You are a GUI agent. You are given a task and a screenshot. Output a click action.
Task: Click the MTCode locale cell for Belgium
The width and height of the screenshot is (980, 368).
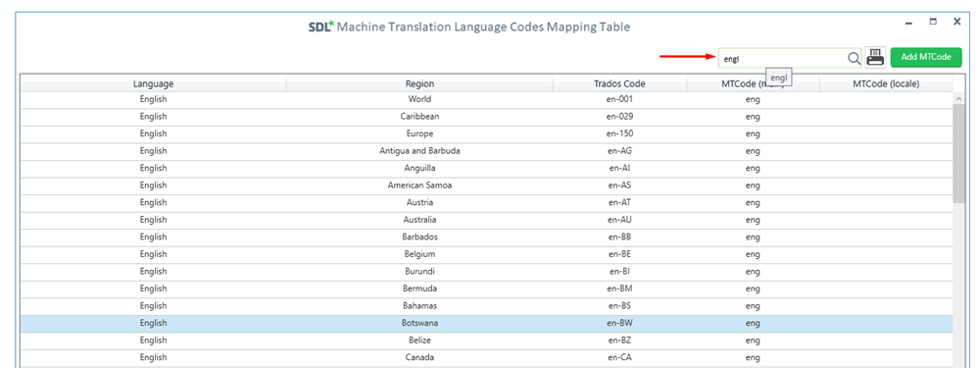pyautogui.click(x=886, y=254)
